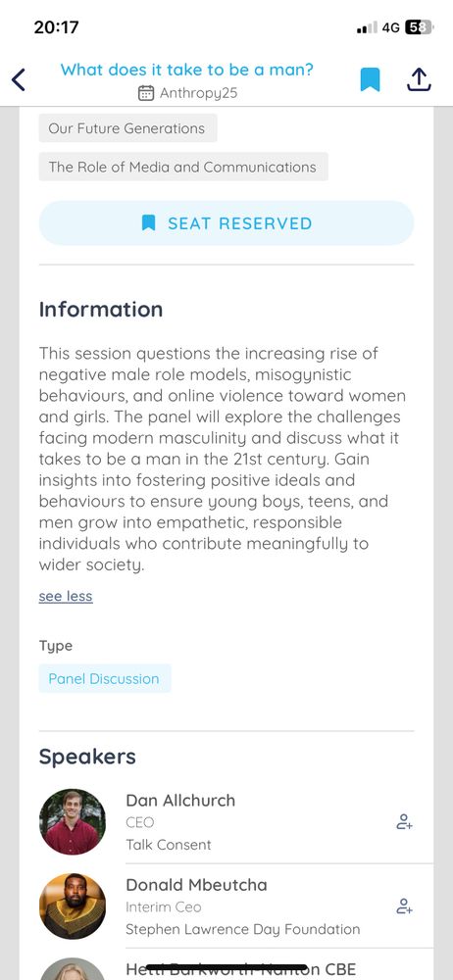
Task: Add Donald Mbeutcha as contact icon
Action: [x=404, y=906]
